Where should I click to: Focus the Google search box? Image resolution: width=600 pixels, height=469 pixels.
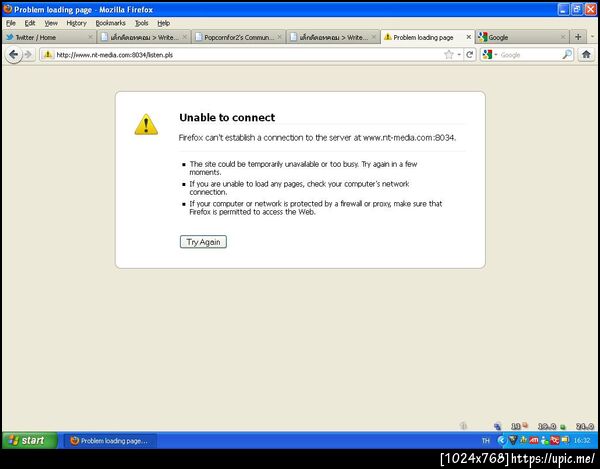tap(530, 55)
